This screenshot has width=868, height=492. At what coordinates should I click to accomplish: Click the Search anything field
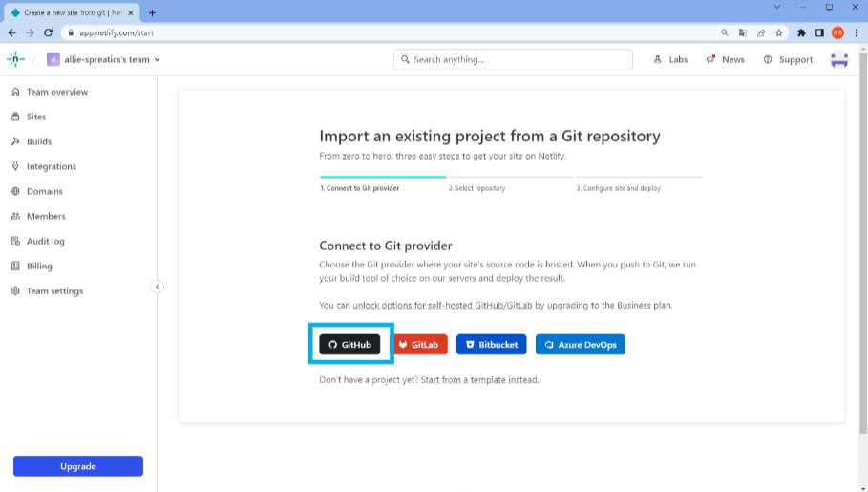[513, 59]
